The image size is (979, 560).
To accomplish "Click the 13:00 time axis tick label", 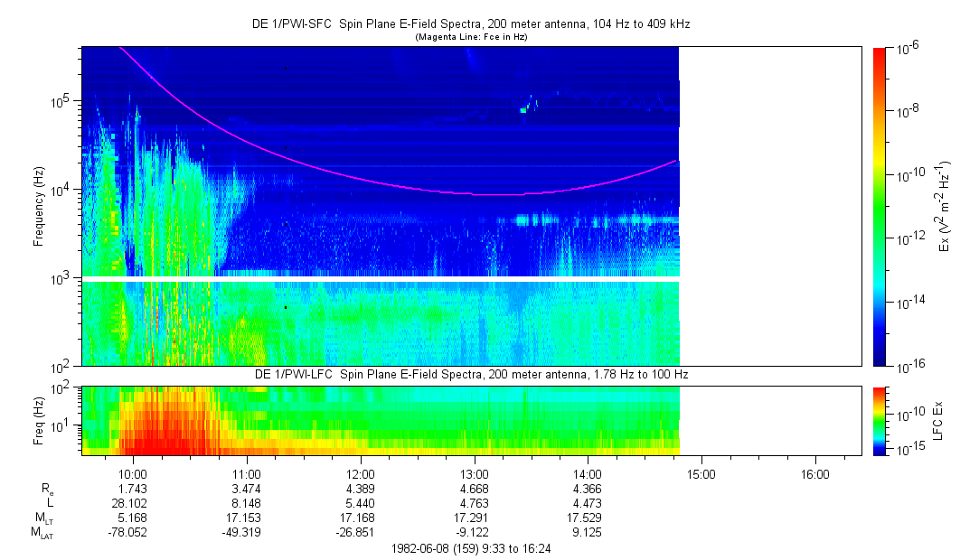I will [474, 474].
